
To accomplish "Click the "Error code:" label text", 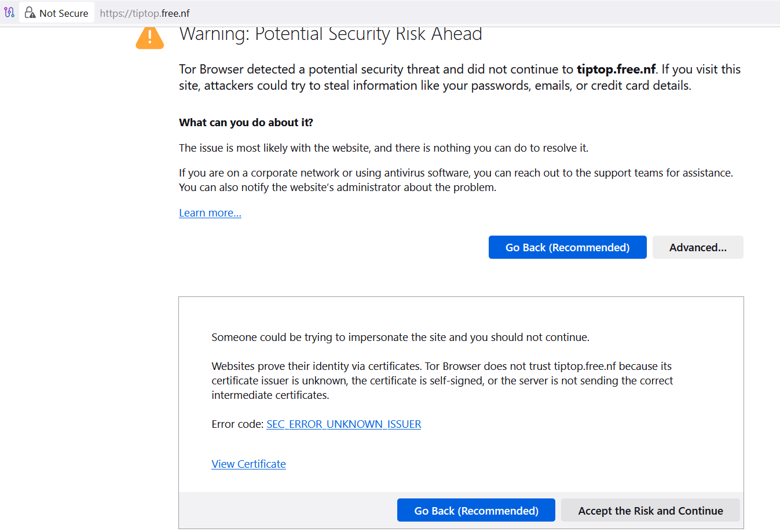I will pyautogui.click(x=237, y=424).
